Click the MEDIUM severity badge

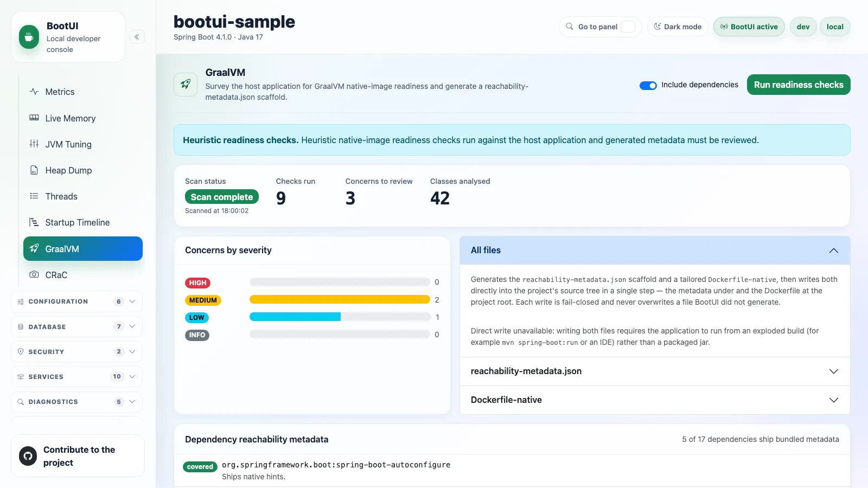(x=203, y=300)
